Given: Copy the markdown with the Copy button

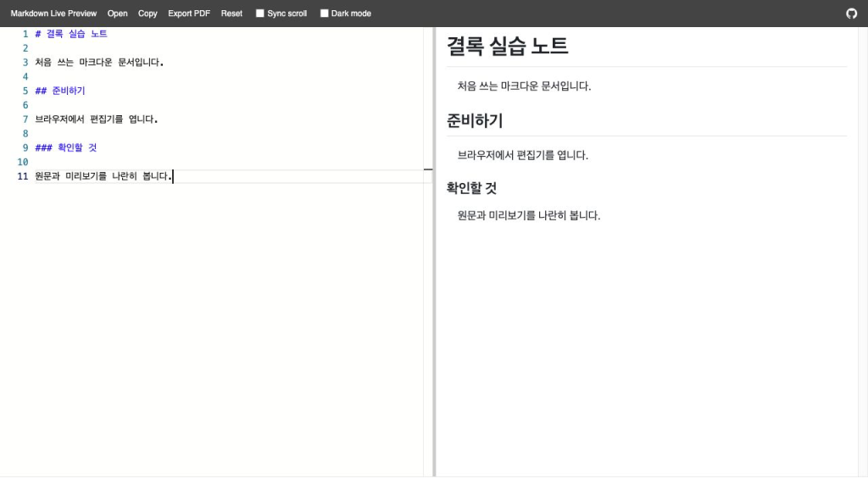Looking at the screenshot, I should click(x=147, y=14).
